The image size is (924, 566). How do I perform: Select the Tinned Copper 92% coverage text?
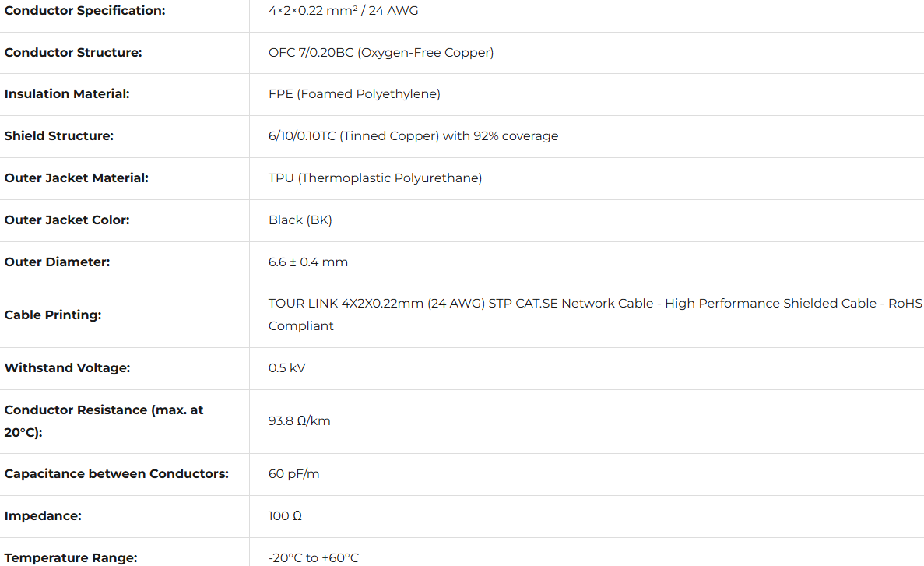click(413, 136)
